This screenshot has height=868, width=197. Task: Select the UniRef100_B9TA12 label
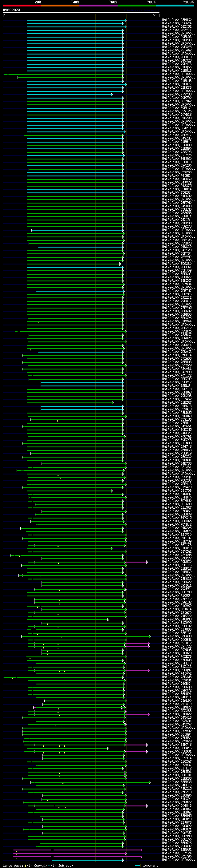[177, 643]
